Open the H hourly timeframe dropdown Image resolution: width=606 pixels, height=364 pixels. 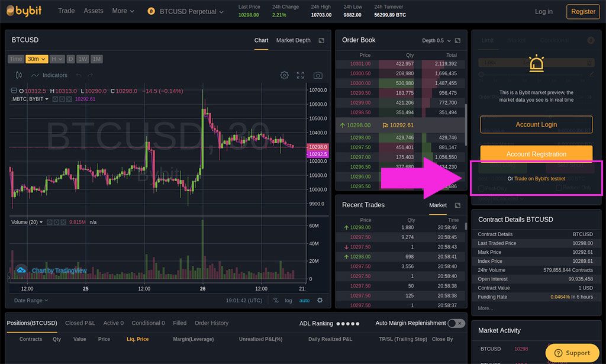point(57,59)
